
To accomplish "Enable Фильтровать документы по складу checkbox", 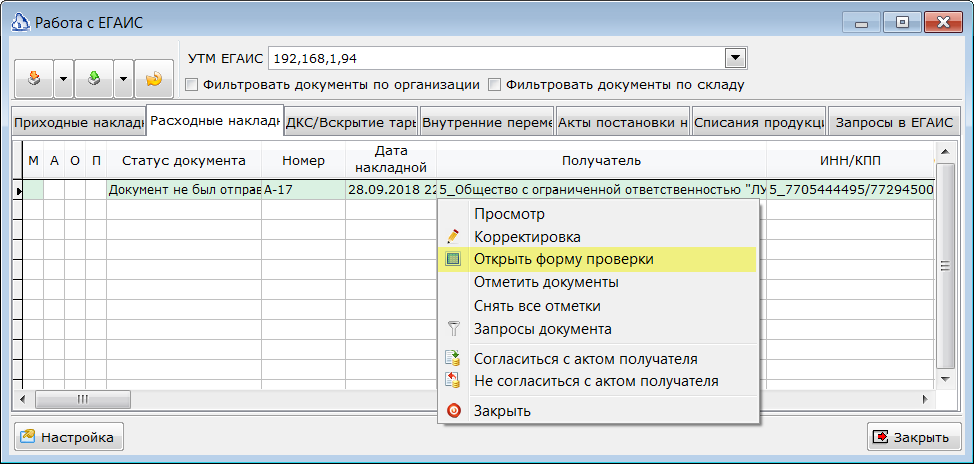I will tap(494, 85).
